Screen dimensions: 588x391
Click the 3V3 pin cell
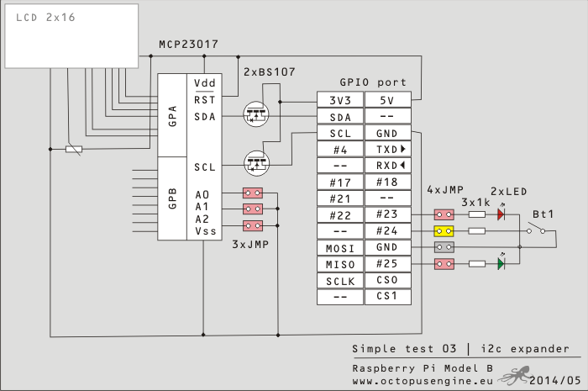(340, 100)
